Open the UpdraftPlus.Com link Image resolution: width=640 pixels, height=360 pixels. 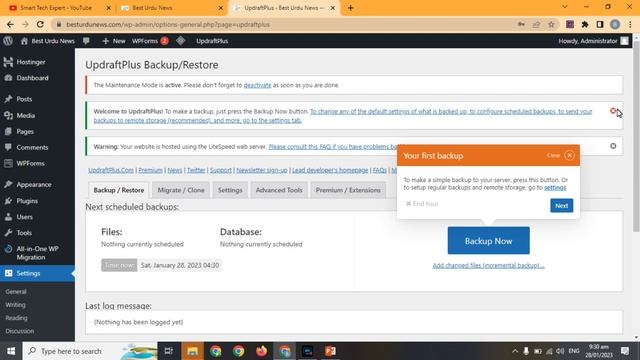[111, 170]
